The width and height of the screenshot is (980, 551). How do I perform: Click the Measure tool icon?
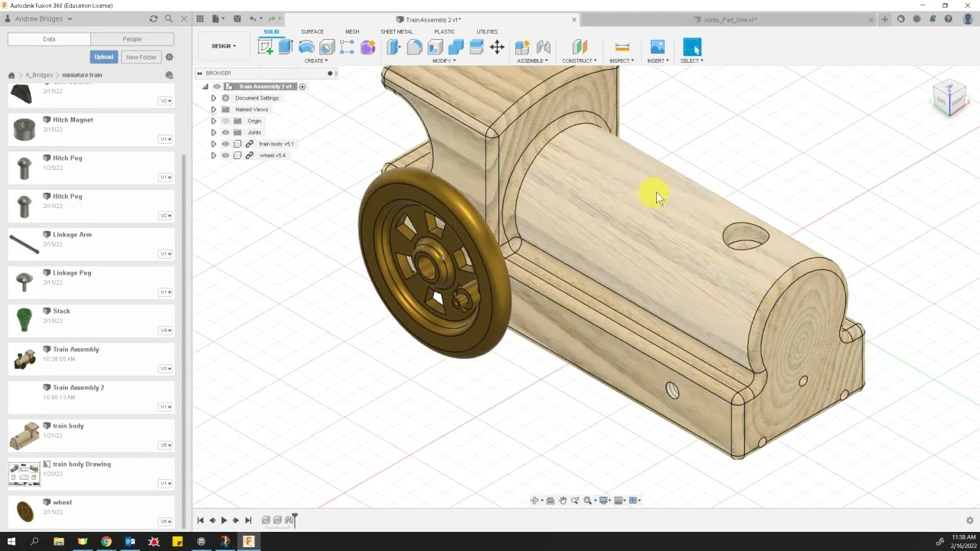(x=622, y=47)
